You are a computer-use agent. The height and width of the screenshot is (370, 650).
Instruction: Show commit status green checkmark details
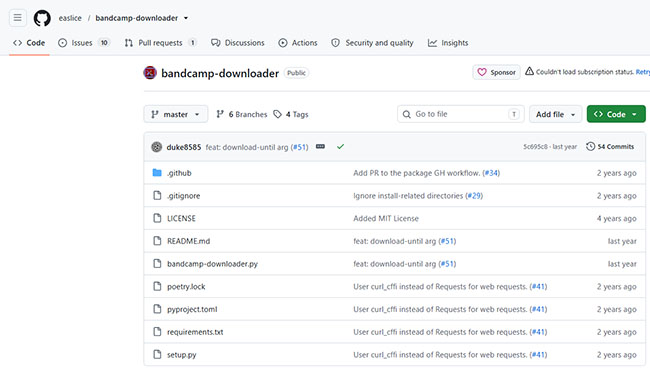coord(340,147)
